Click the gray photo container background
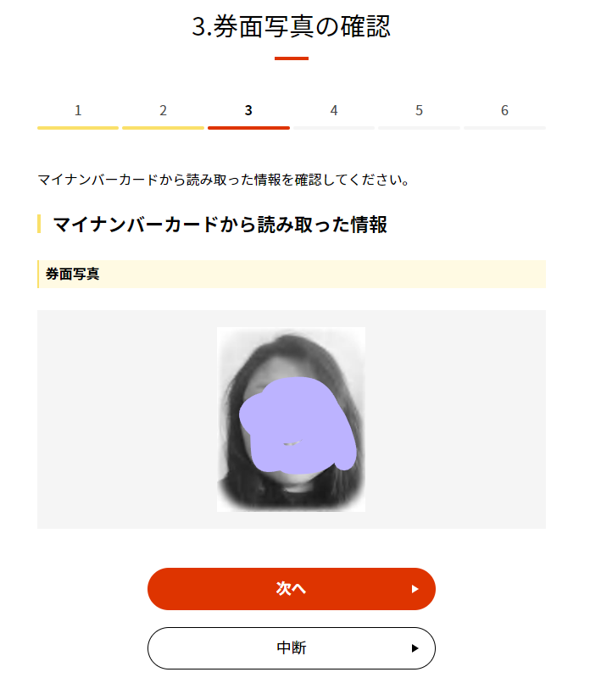590x700 pixels. 455,419
